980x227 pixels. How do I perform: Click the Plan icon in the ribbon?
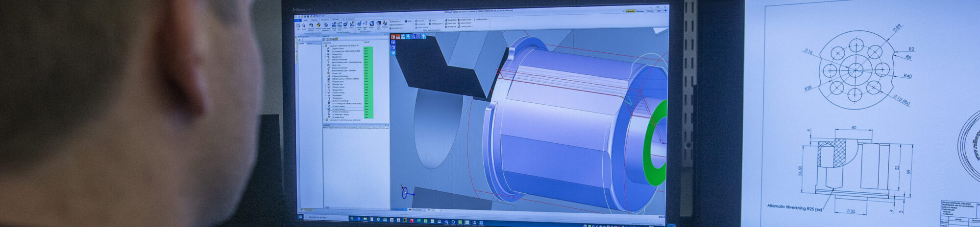point(298,25)
